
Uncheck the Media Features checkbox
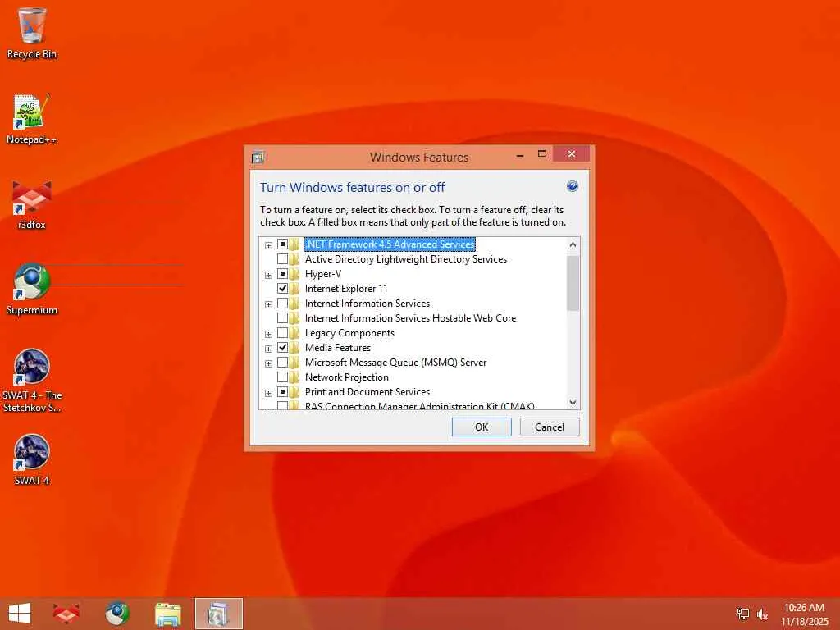282,347
